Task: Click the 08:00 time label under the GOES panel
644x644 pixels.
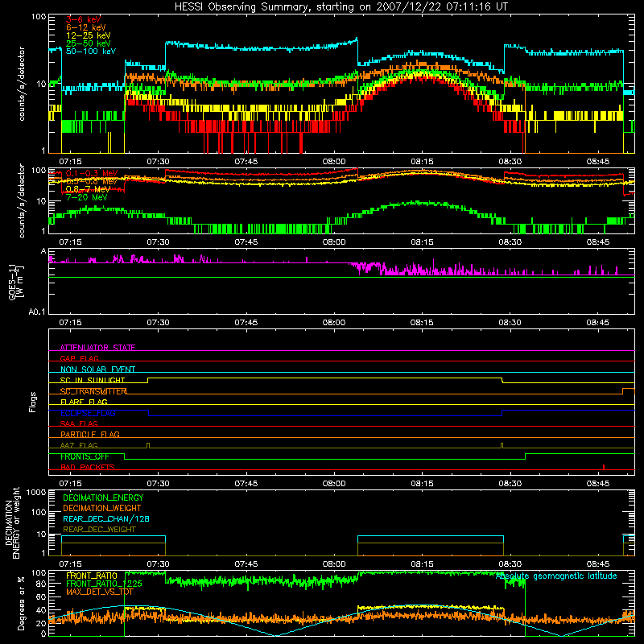Action: coord(334,323)
